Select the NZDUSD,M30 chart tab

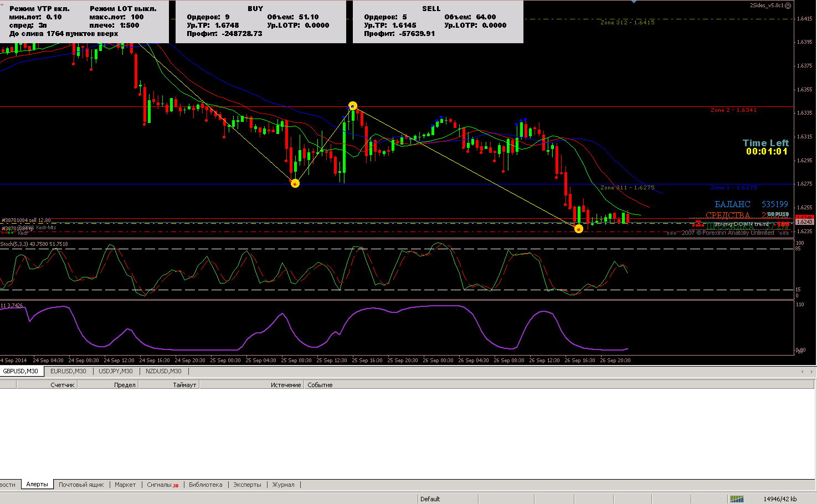click(x=163, y=371)
